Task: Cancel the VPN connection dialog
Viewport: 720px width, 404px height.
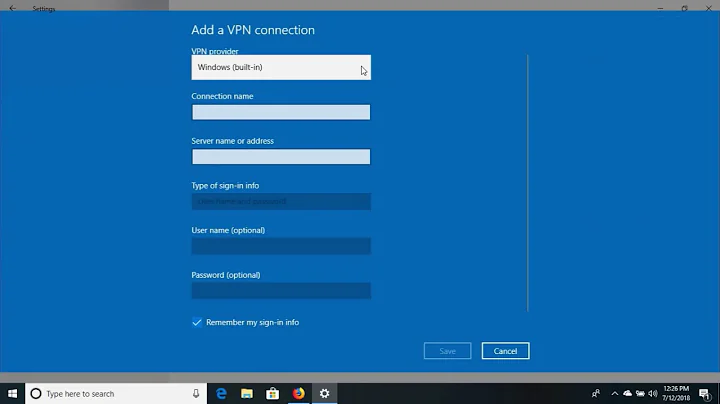Action: [505, 351]
